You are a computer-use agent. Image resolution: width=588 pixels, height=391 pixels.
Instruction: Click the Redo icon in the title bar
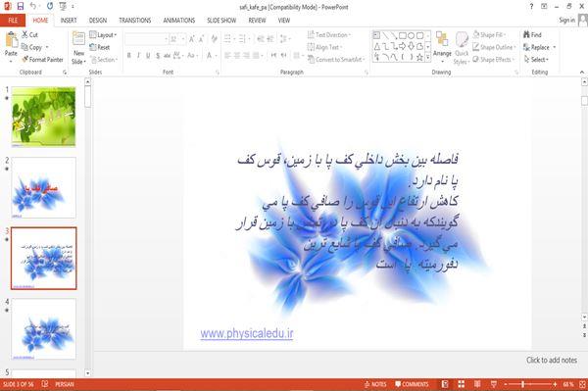coord(50,6)
